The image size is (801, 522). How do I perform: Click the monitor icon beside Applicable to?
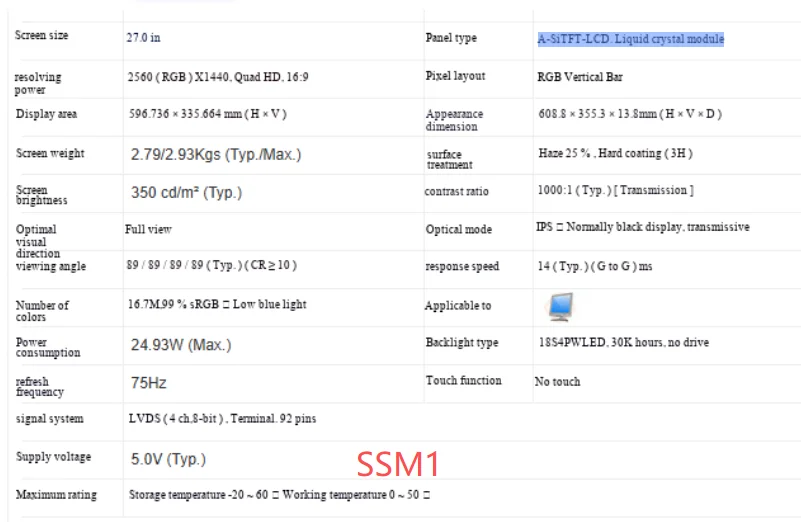click(560, 306)
